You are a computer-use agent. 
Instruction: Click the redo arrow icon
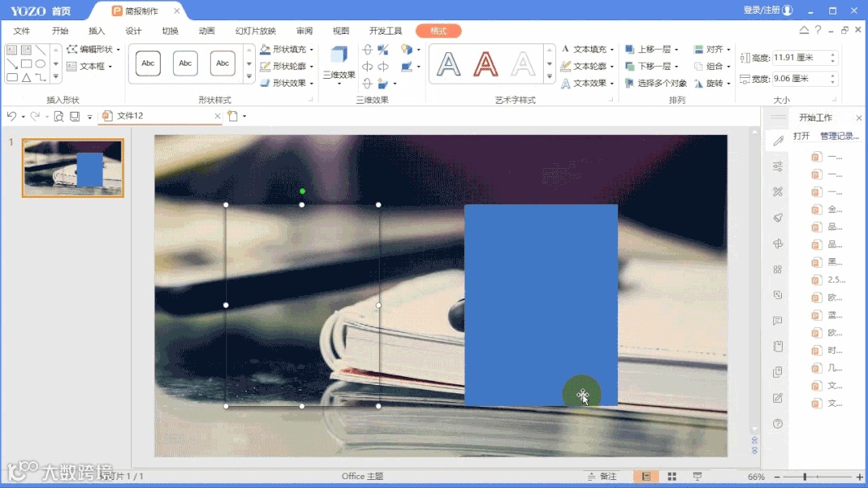(35, 116)
